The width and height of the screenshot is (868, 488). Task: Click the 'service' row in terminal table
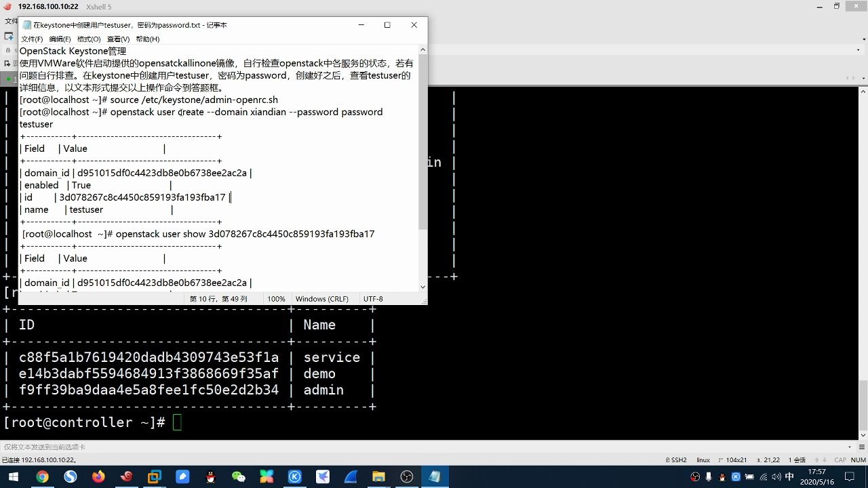189,357
